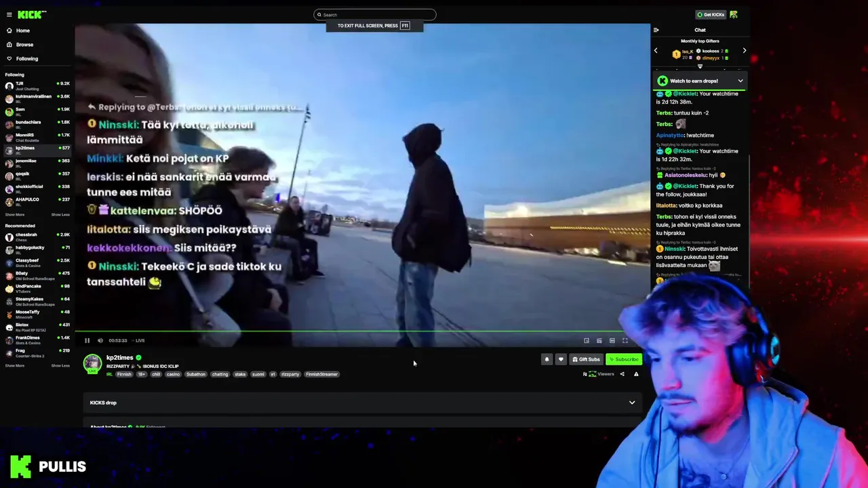Click Show Less under Following

click(60, 214)
